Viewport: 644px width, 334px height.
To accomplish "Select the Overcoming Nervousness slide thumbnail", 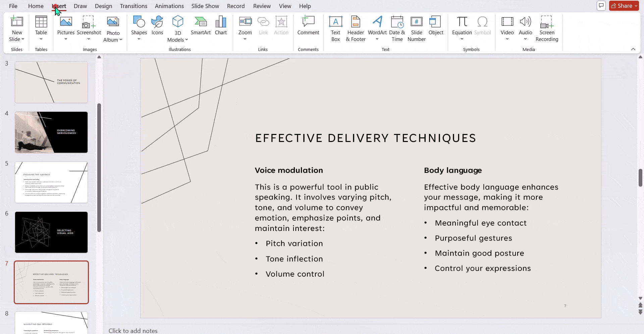I will 51,132.
